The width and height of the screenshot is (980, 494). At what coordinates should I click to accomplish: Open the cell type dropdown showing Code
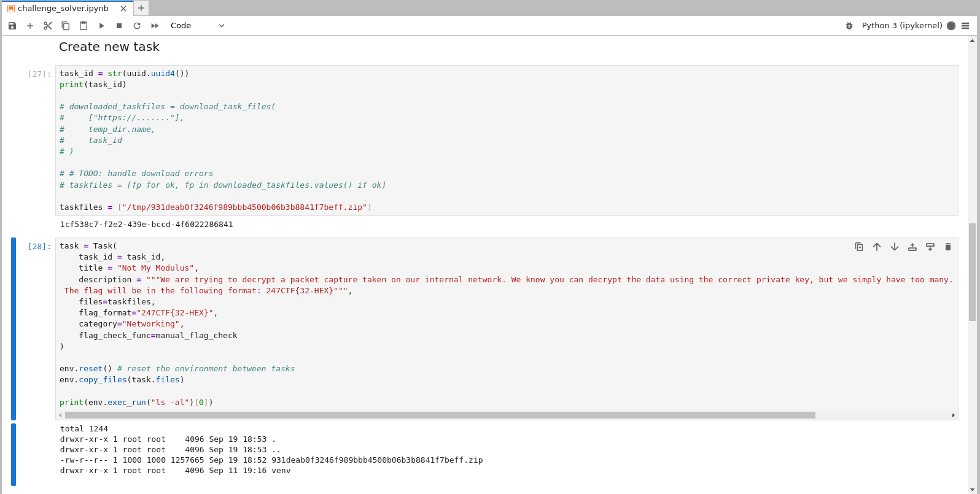pos(197,26)
